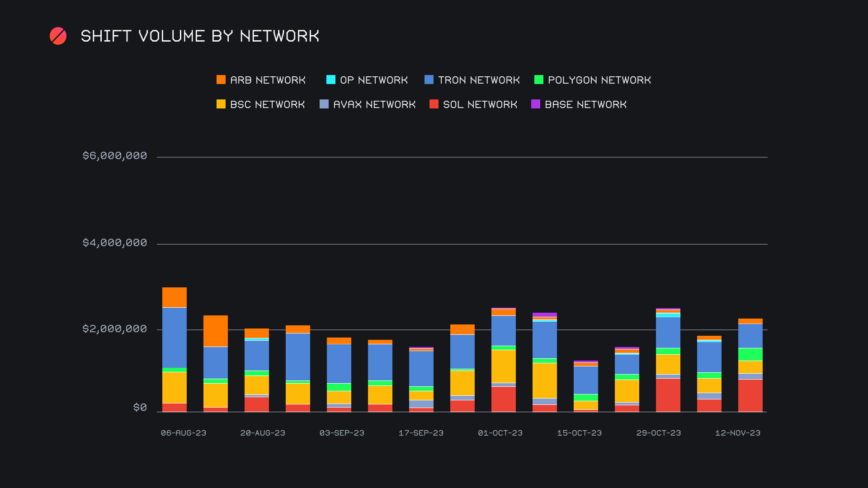Screen dimensions: 868x488
Task: Toggle the TRON NETWORK legend label
Action: click(x=479, y=80)
